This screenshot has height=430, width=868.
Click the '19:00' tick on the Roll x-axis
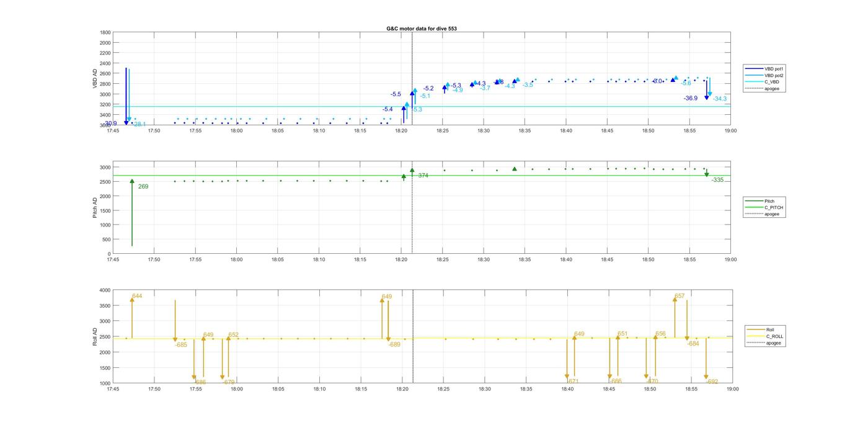(732, 389)
